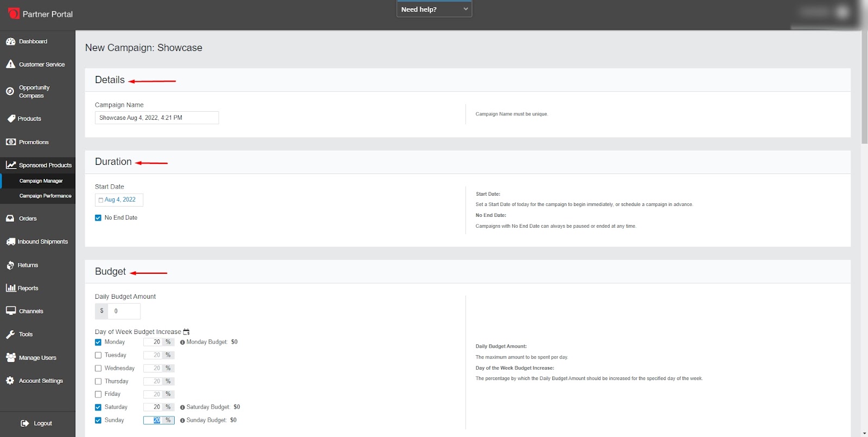Image resolution: width=868 pixels, height=437 pixels.
Task: Click the Channels monitor icon
Action: click(x=11, y=311)
